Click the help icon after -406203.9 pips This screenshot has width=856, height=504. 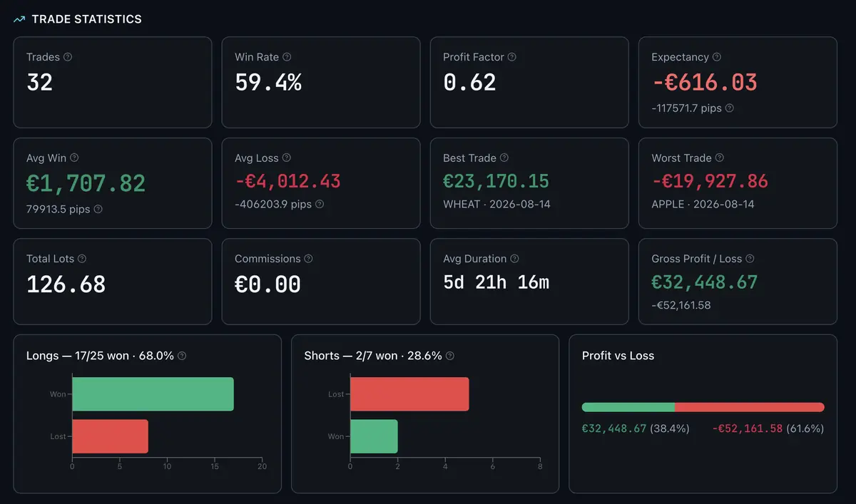319,204
